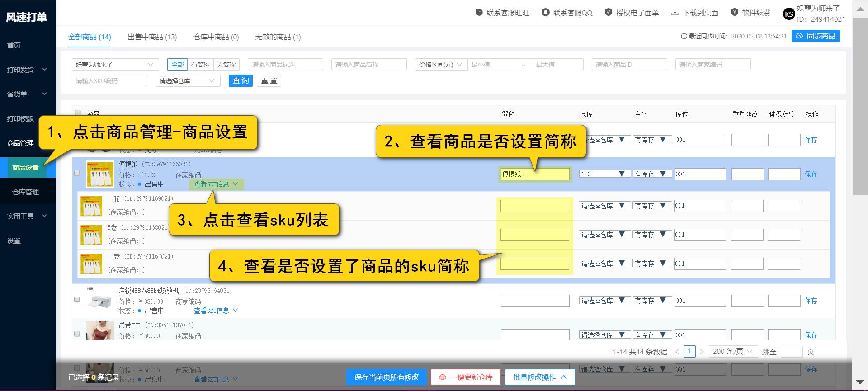Go to next page arrow in pagination
This screenshot has width=868, height=391.
tap(702, 352)
